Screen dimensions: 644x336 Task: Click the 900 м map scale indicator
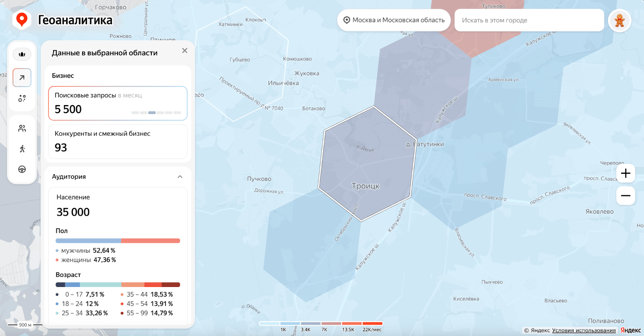click(x=25, y=325)
